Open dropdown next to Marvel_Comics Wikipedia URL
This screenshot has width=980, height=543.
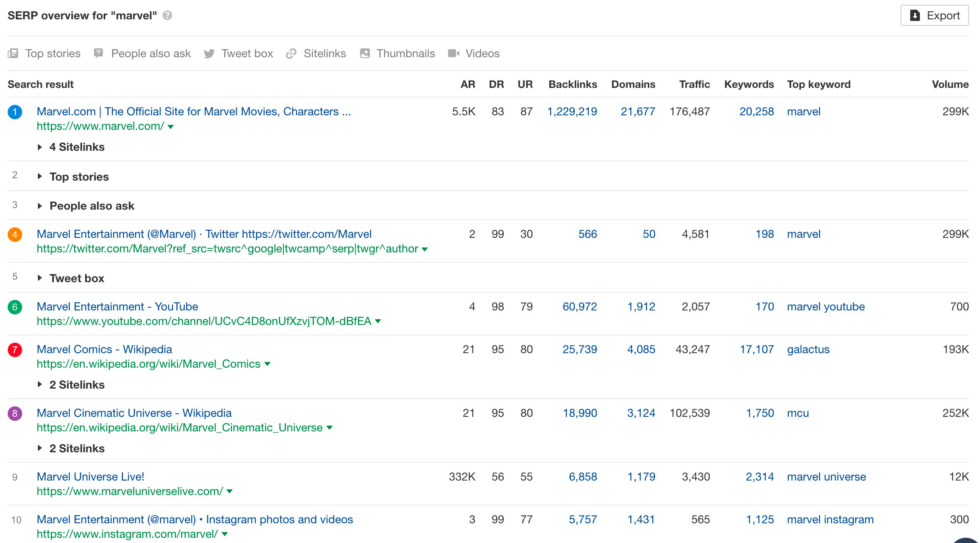point(267,364)
